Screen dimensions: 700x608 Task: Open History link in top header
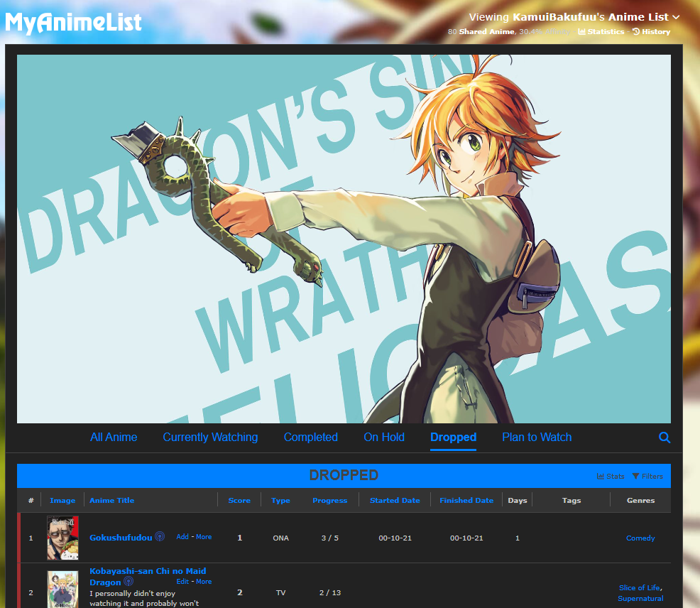[651, 32]
